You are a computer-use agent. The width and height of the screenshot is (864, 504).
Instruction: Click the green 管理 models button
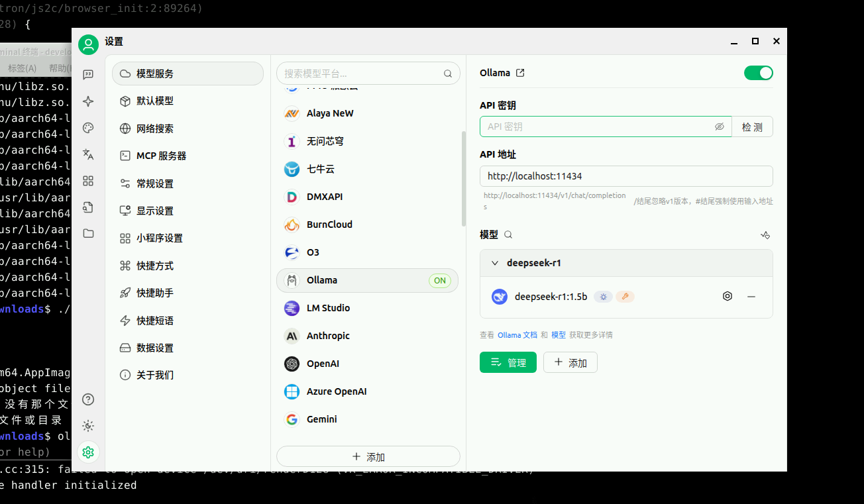pyautogui.click(x=508, y=362)
